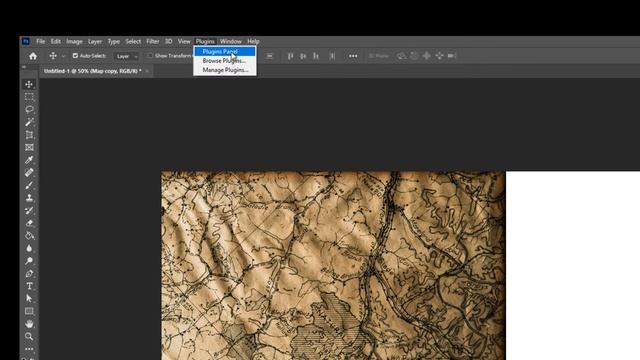Select the Rectangular Marquee tool
This screenshot has width=640, height=360.
click(x=29, y=97)
